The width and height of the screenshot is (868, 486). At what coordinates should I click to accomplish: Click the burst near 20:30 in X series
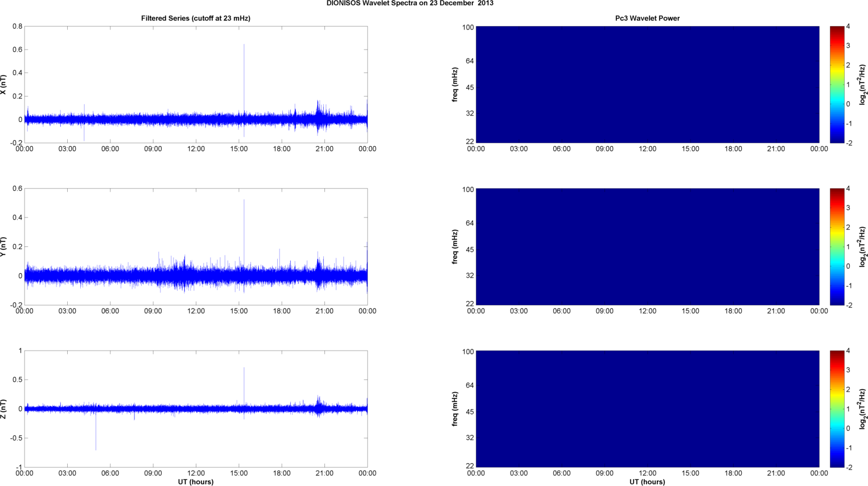tap(319, 117)
